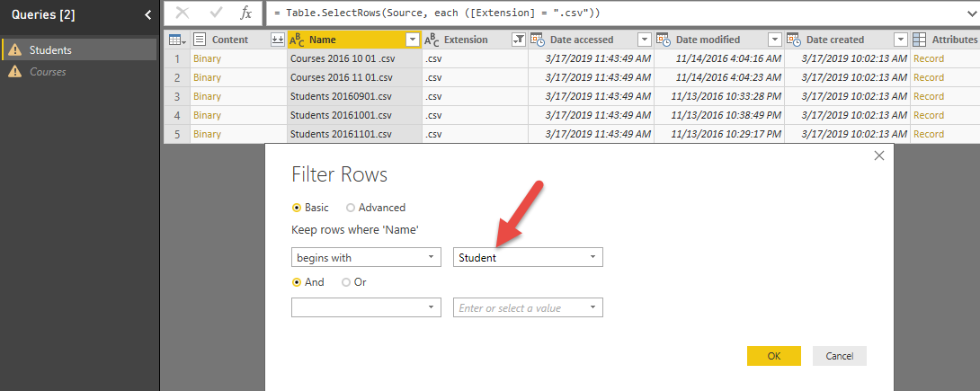
Task: Select the Students query
Action: tap(80, 50)
